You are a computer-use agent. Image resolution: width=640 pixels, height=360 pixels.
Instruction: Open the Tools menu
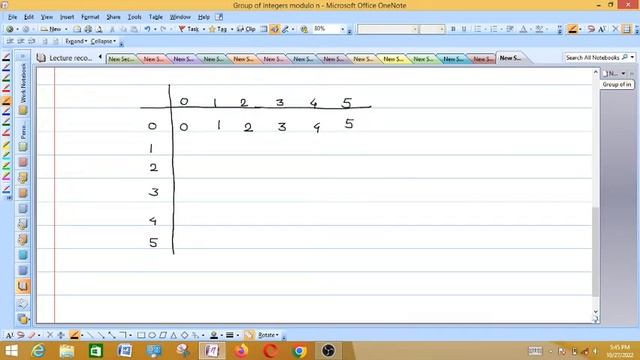tap(134, 17)
